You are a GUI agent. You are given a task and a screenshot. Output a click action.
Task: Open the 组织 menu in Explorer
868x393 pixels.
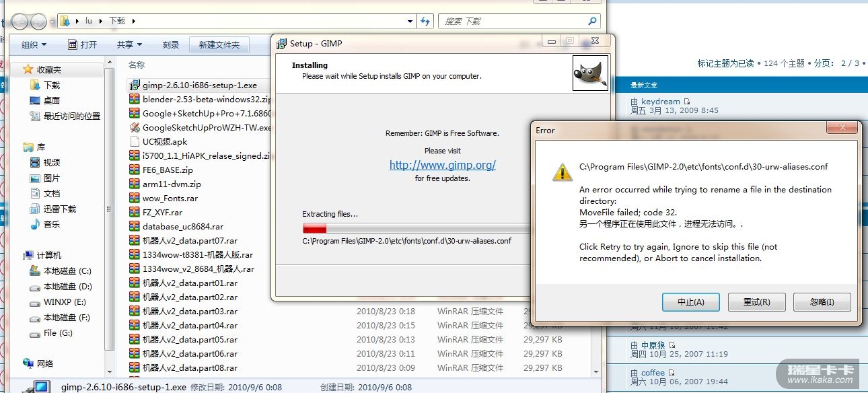click(x=34, y=45)
